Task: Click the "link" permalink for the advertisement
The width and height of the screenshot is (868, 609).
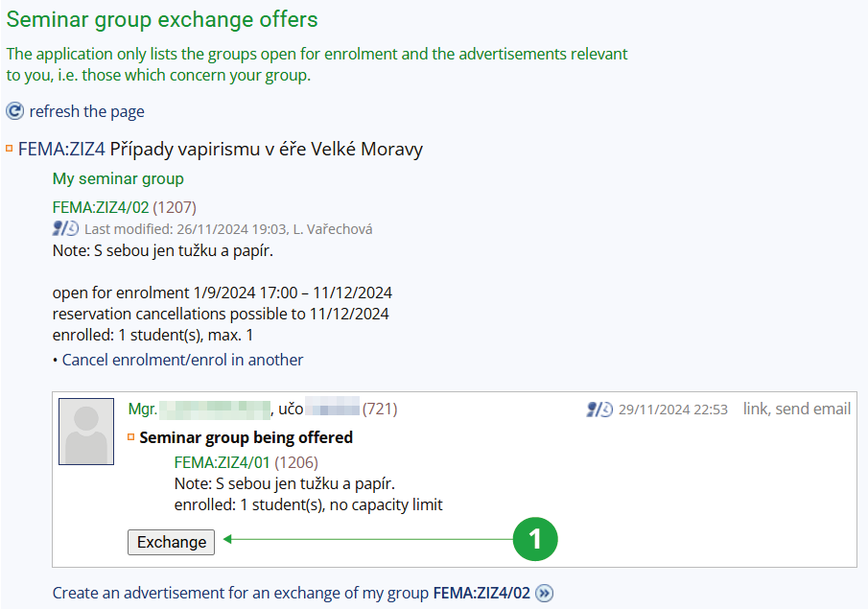Action: tap(755, 410)
